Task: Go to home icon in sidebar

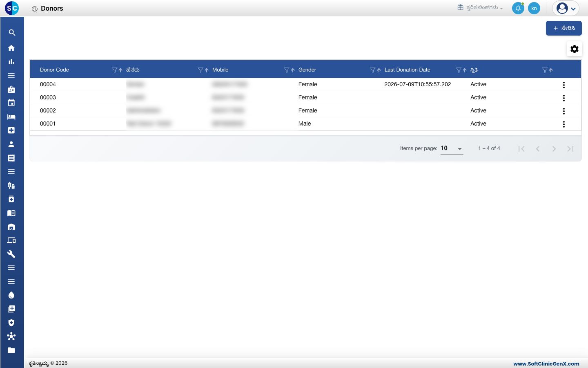Action: 11,48
